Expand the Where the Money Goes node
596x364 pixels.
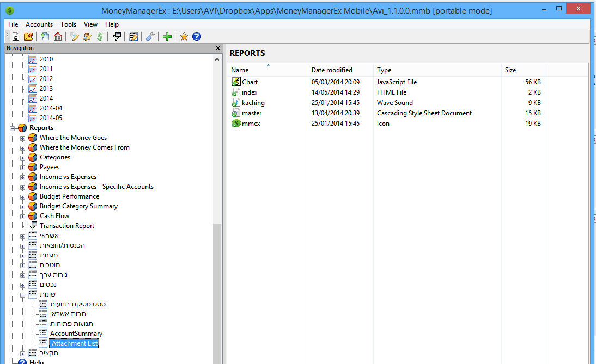23,138
